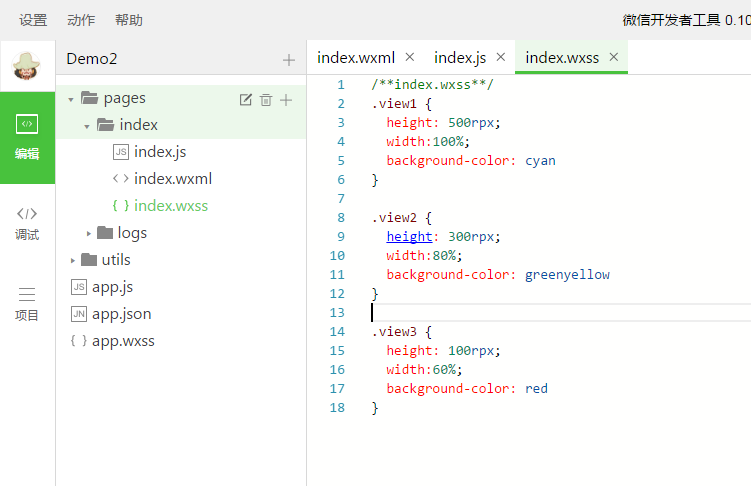Open the 项目 project panel
755x486 pixels.
[x=27, y=304]
